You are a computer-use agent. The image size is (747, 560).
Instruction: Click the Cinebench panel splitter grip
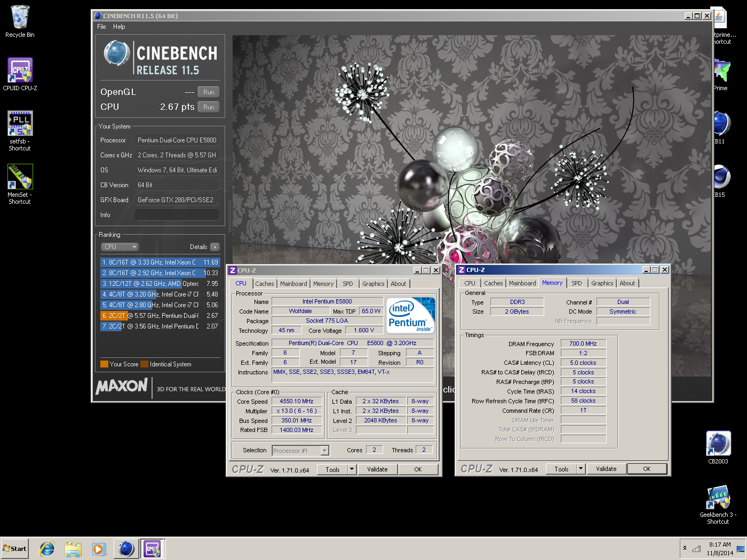click(230, 216)
